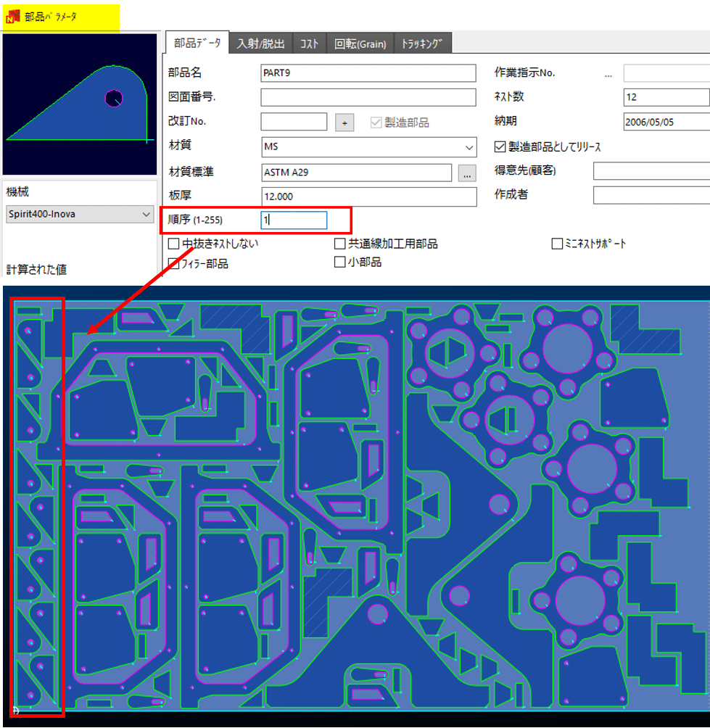Tick the 小部品 checkbox
Screen dimensions: 710x728
click(340, 262)
